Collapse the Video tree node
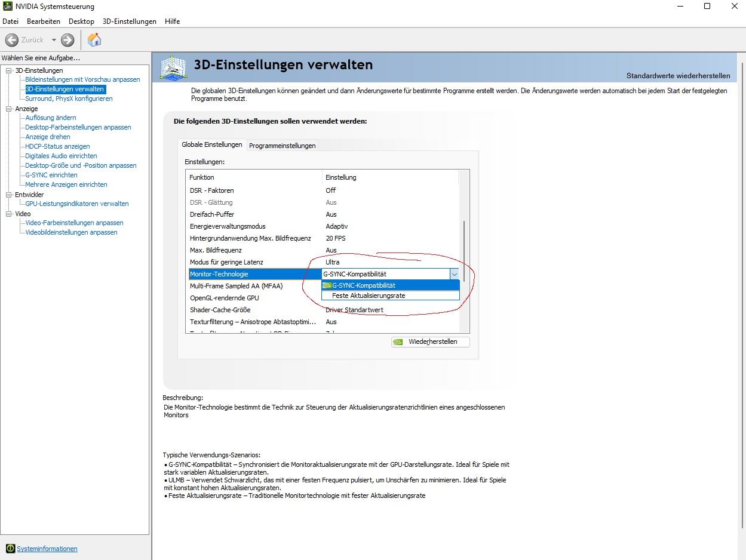 click(x=9, y=214)
